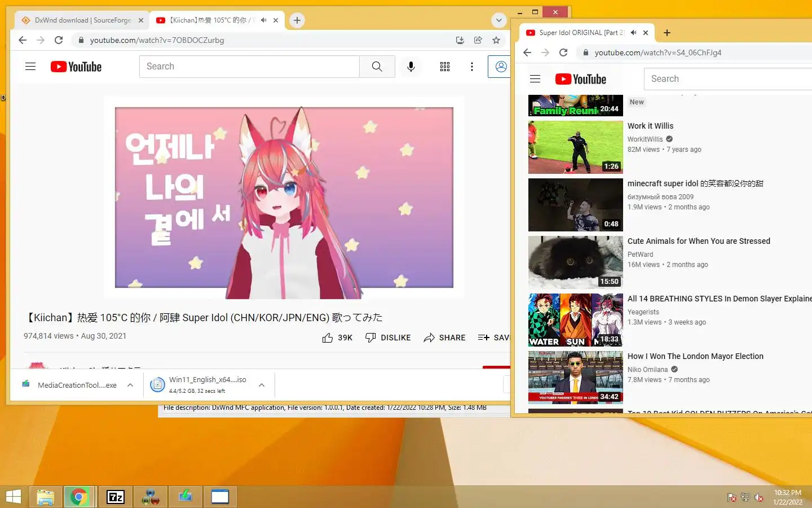Close the Super Idol ORIGINAL tab
This screenshot has height=508, width=812.
click(646, 33)
